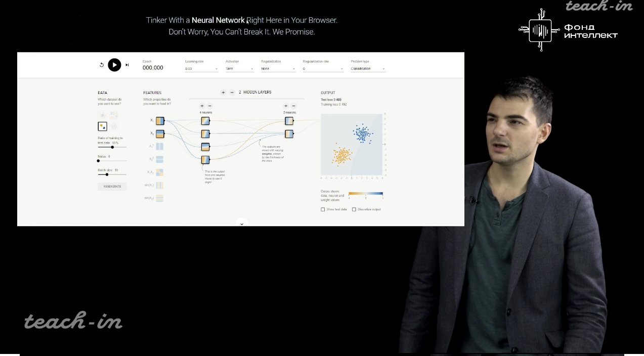This screenshot has height=356, width=644.
Task: Remove a neuron from the 2-neuron layer
Action: tap(294, 106)
